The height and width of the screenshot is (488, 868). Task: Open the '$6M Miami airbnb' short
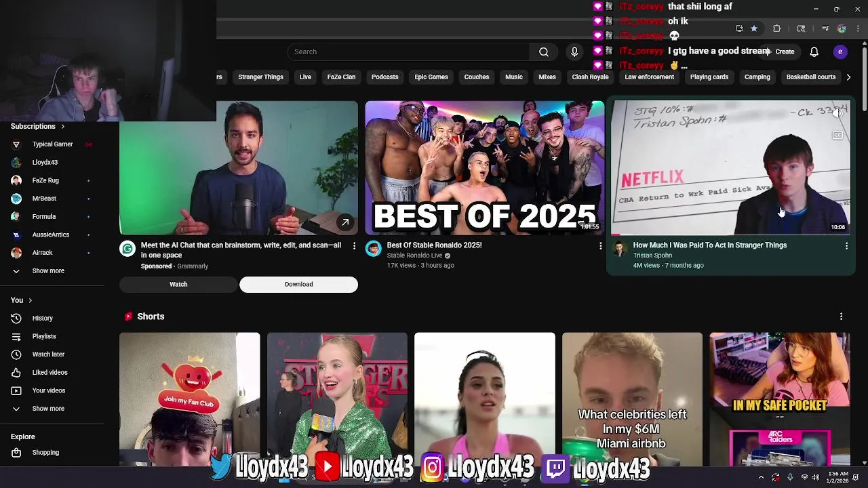pos(632,399)
